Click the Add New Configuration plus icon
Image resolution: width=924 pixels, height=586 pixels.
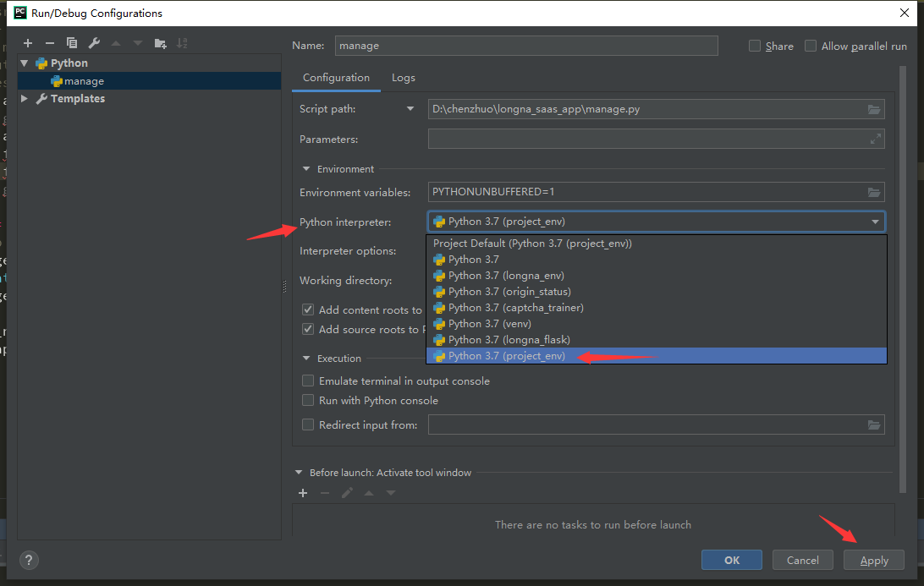(28, 43)
